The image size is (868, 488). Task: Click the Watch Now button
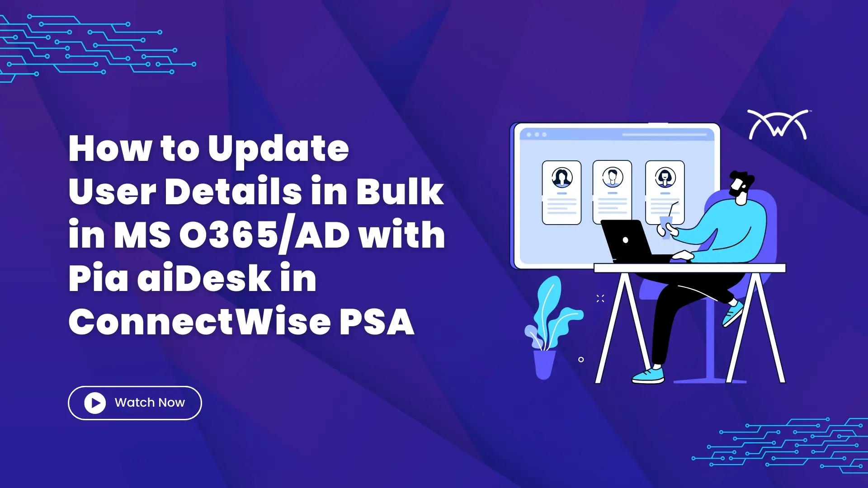pos(134,403)
